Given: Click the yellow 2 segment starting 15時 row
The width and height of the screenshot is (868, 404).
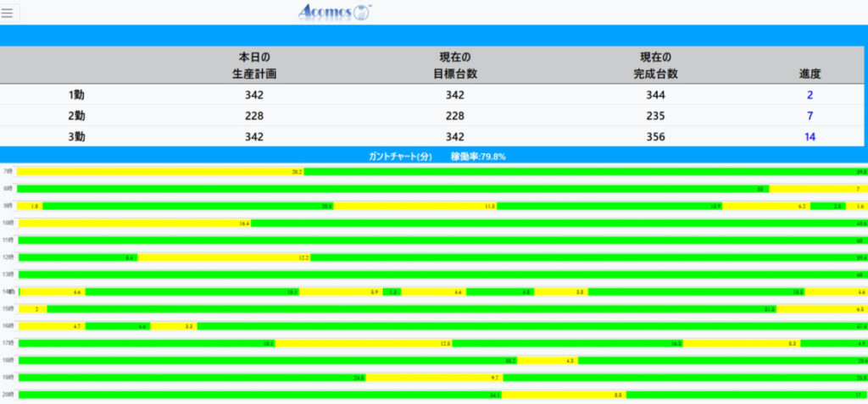Looking at the screenshot, I should coord(32,309).
